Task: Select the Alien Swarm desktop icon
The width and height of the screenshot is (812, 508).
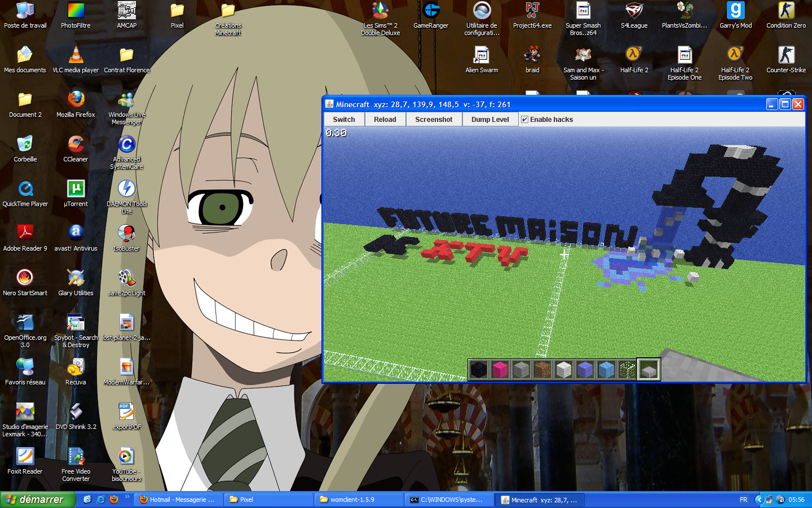Action: pos(482,60)
